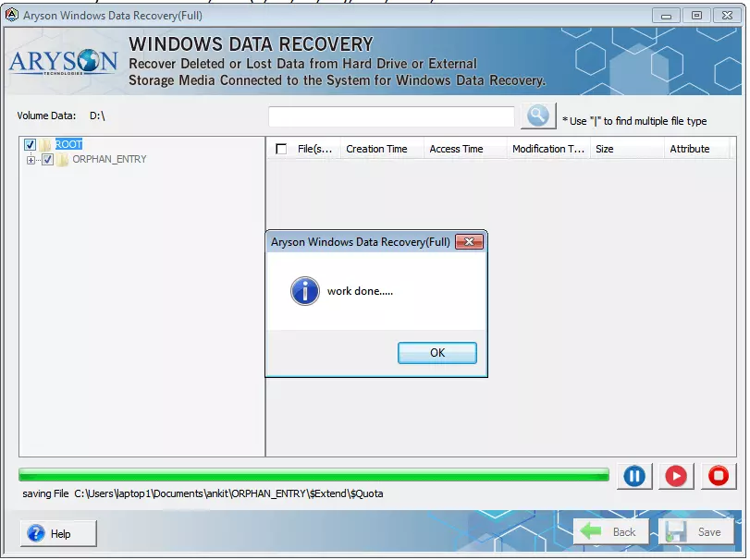The width and height of the screenshot is (750, 560).
Task: Uncheck the ROOT folder checkbox
Action: coord(31,145)
